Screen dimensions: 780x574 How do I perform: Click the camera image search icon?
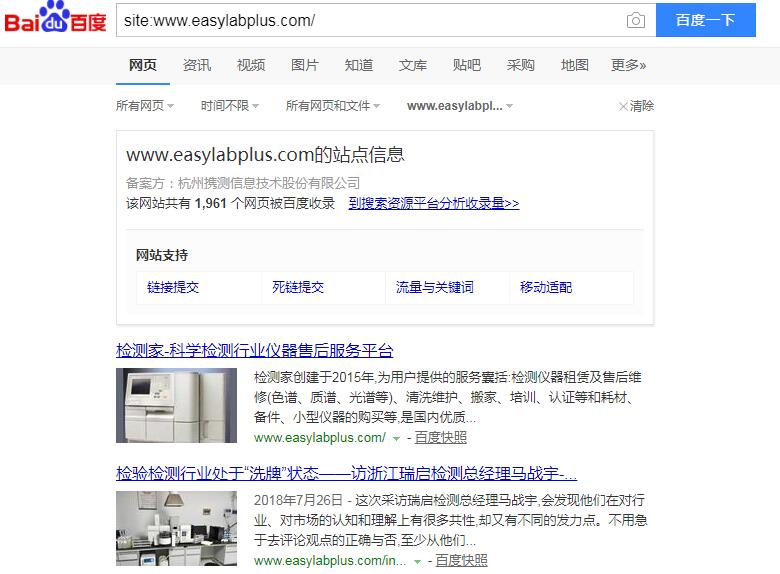[635, 20]
